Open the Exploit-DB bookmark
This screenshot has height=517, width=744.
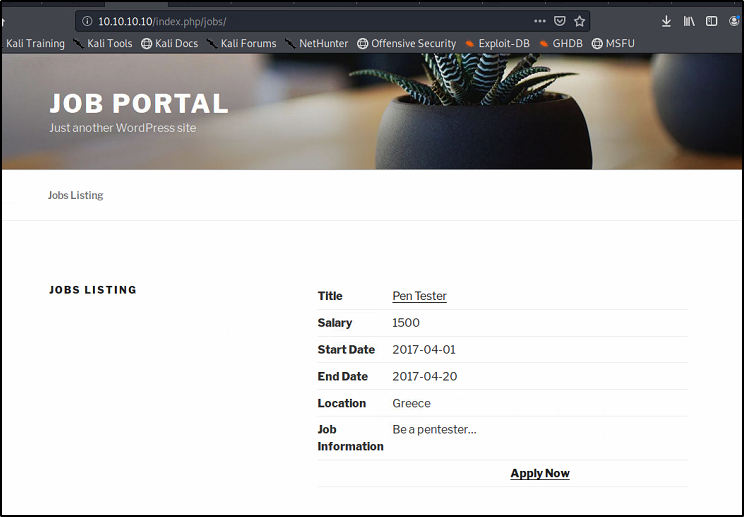tap(497, 44)
